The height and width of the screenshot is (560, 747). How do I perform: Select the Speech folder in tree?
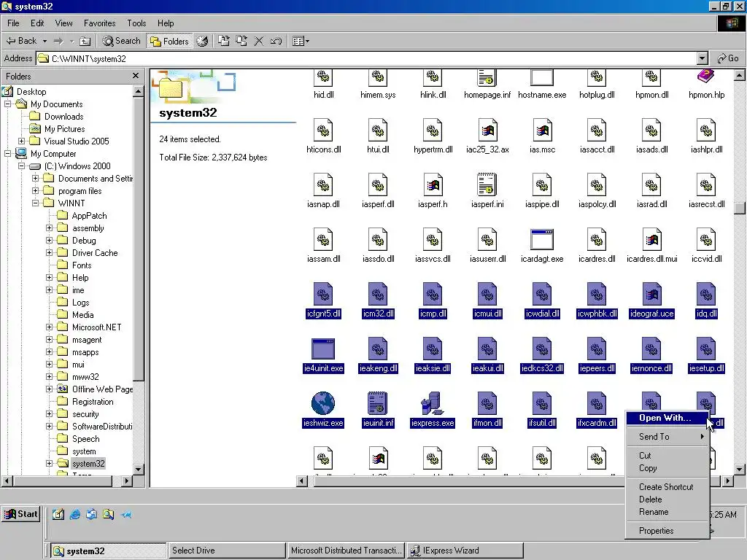pyautogui.click(x=86, y=438)
